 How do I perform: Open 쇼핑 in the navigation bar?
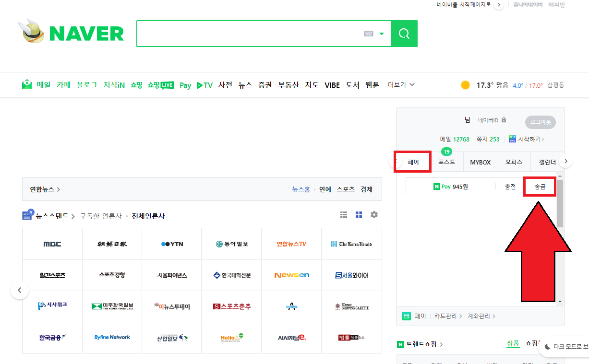(136, 85)
